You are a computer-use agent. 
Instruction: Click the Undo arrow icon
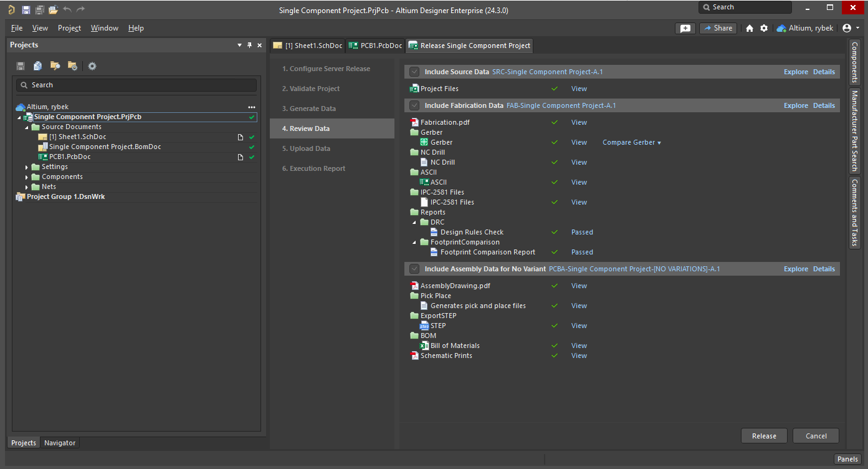point(67,9)
